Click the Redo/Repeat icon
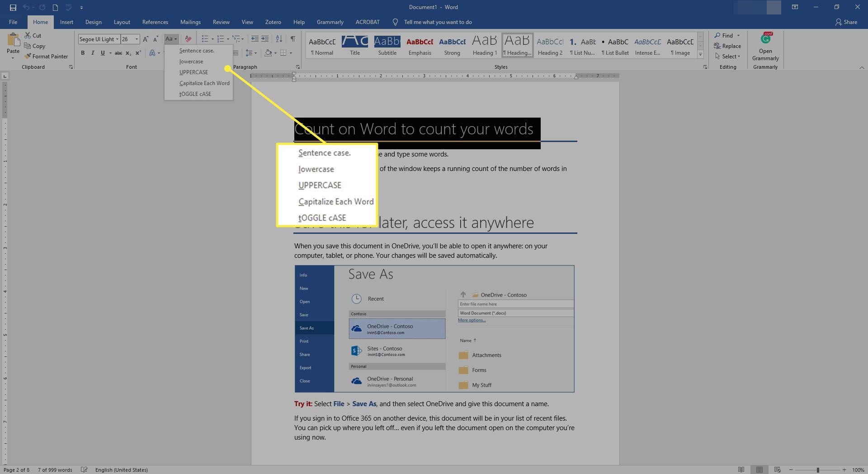This screenshot has width=868, height=474. [x=42, y=7]
